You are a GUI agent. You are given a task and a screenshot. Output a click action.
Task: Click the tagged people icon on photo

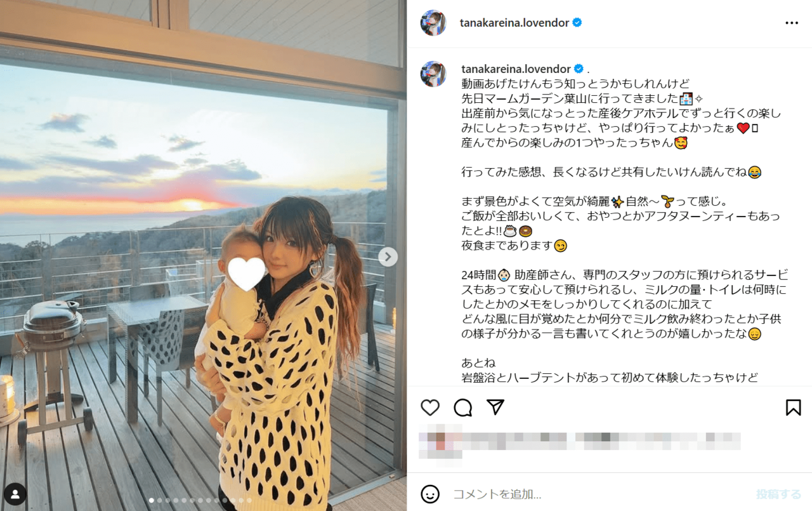(15, 494)
